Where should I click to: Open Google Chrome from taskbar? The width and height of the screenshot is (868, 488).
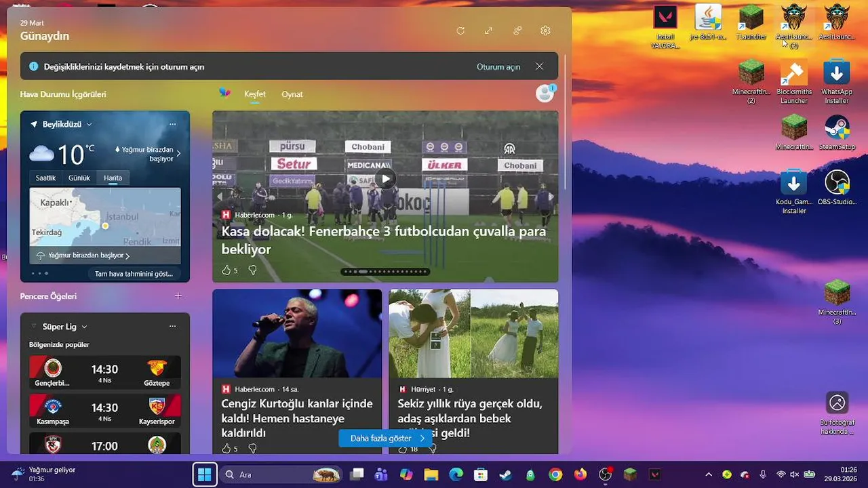pyautogui.click(x=555, y=474)
